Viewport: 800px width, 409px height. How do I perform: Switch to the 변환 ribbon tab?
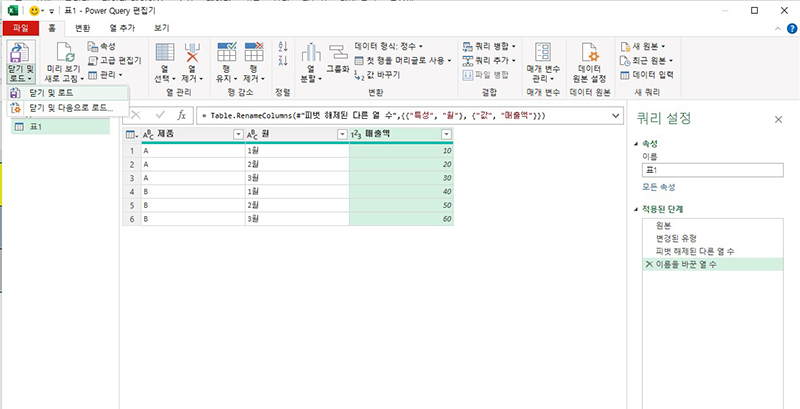coord(83,28)
